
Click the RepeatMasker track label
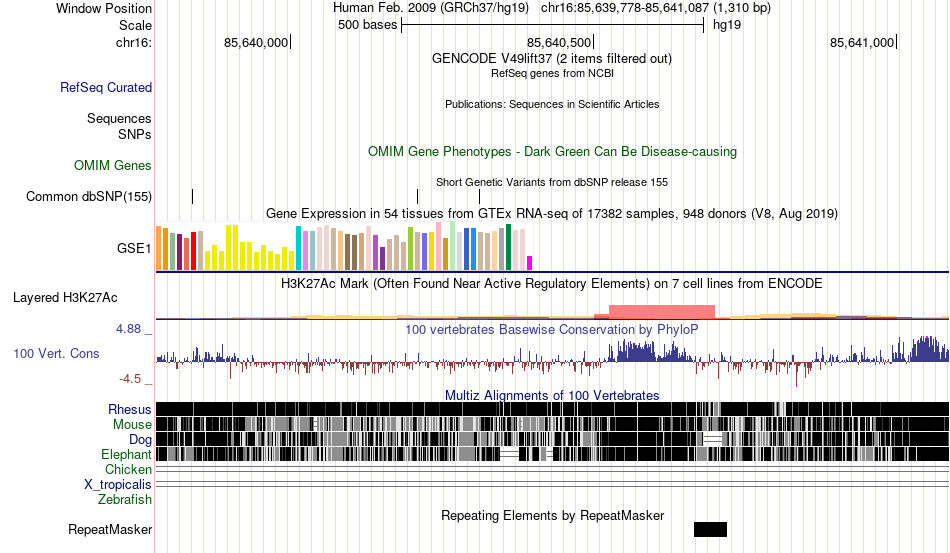[110, 529]
